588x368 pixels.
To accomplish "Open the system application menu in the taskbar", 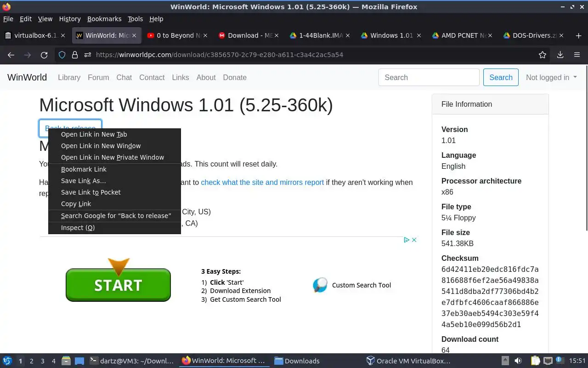I will [7, 361].
